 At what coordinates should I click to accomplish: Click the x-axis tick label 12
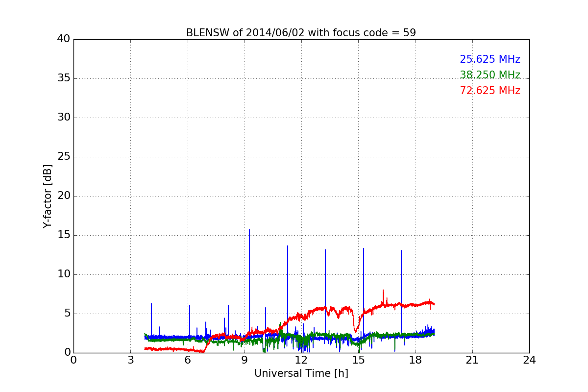click(301, 360)
